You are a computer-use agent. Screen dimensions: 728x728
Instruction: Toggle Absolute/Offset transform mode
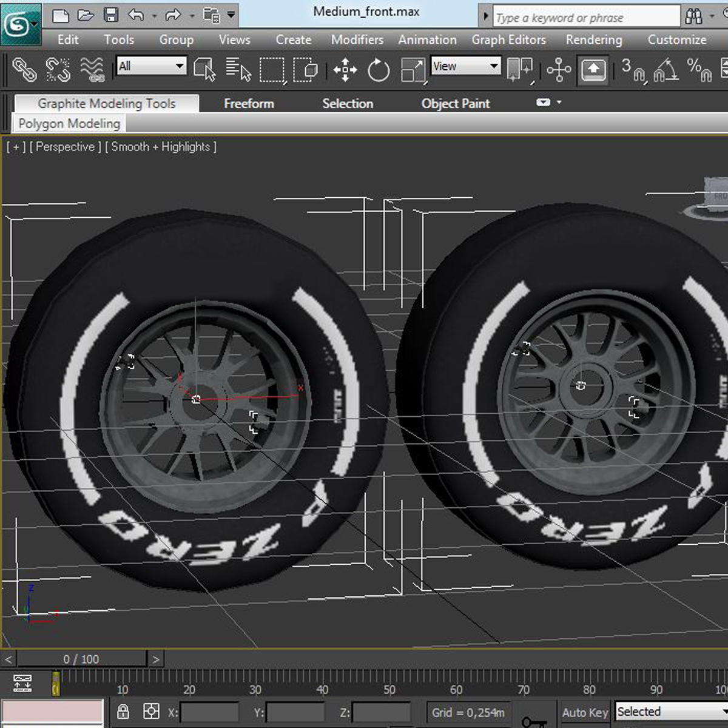(x=150, y=711)
